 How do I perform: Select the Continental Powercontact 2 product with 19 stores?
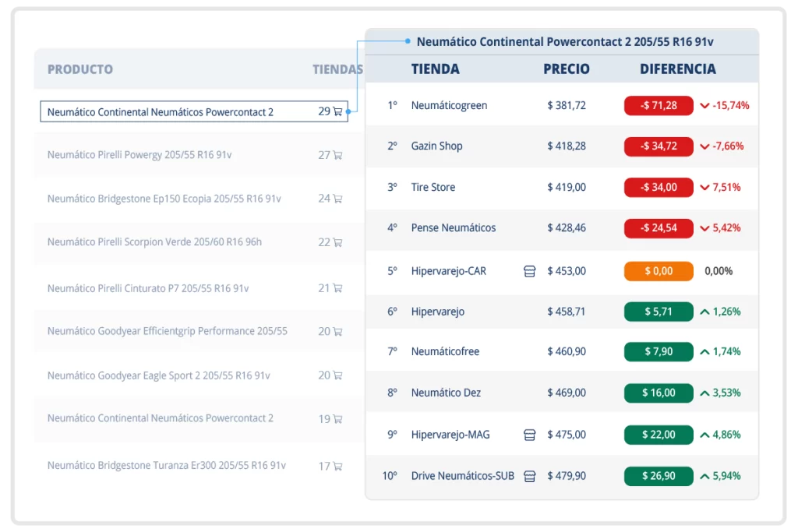161,418
